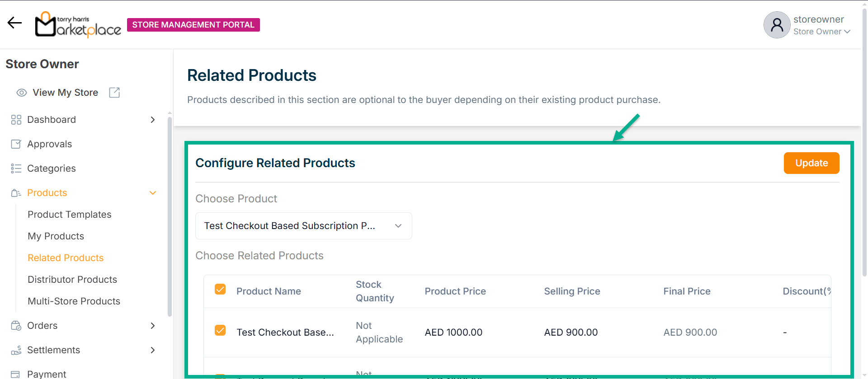The width and height of the screenshot is (868, 379).
Task: Click the sidebar vertical scrollbar
Action: point(170,217)
